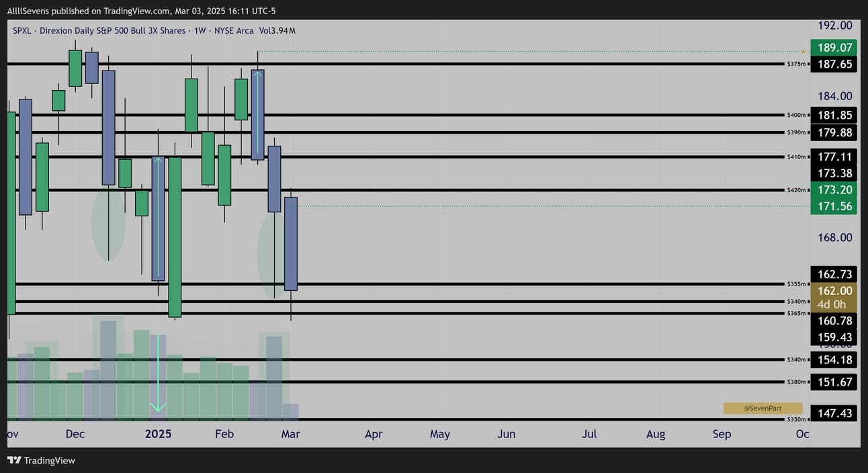Click the May label on time axis
Screen dimensions: 868x473
coord(440,434)
